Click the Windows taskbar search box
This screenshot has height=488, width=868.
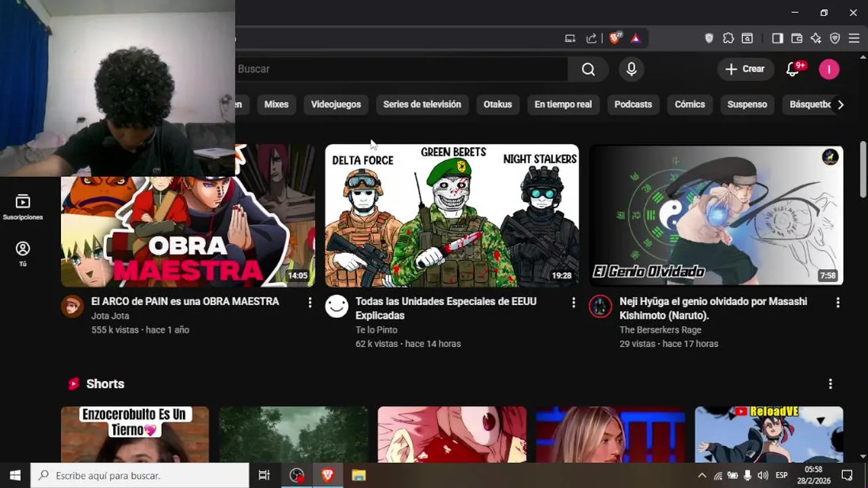[140, 476]
